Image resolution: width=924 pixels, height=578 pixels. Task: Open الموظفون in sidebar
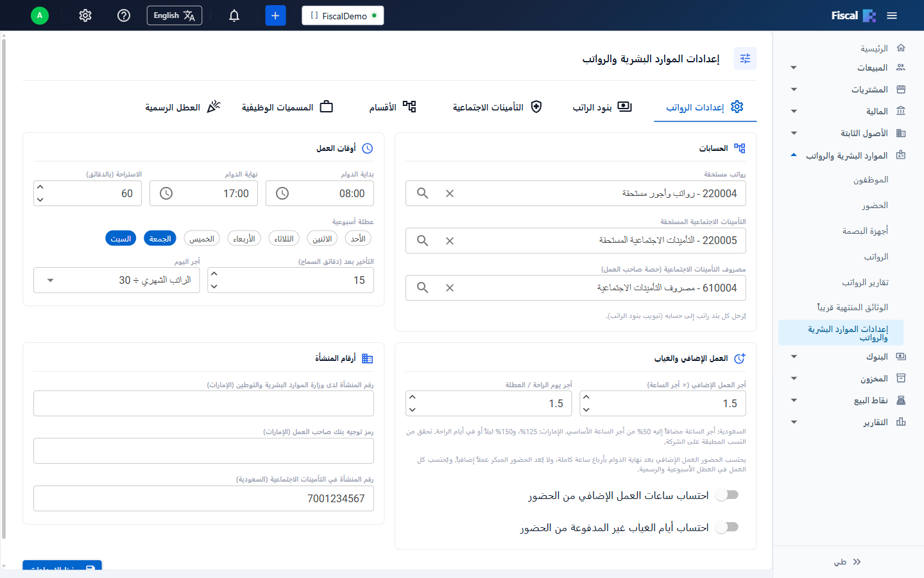(x=871, y=180)
